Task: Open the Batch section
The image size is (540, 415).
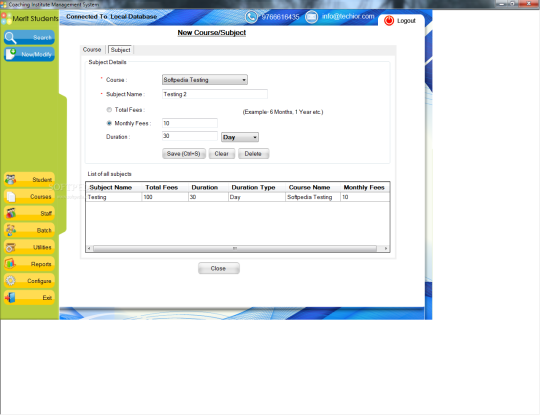Action: coord(29,230)
